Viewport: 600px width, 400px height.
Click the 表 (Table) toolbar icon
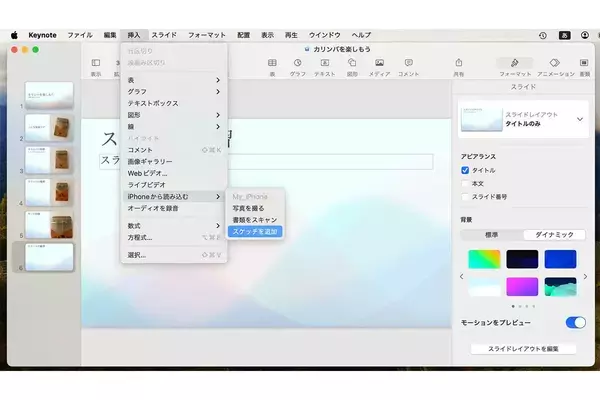coord(271,63)
